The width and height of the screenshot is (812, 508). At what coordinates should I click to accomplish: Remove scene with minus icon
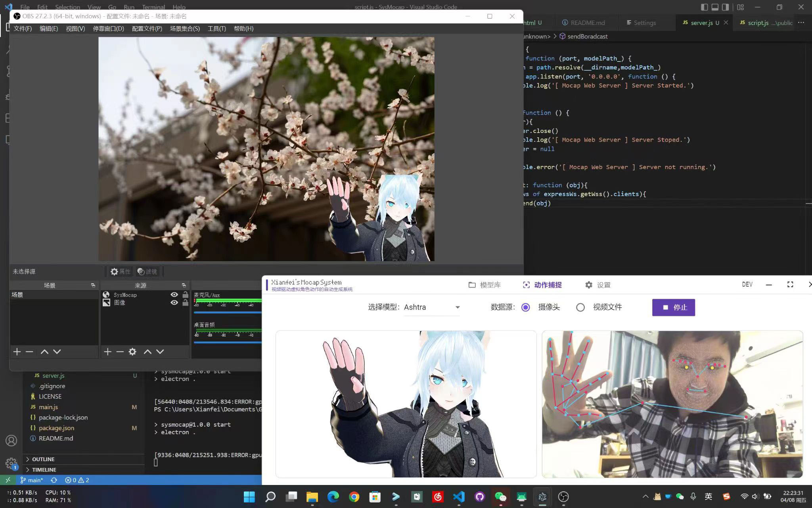click(29, 352)
